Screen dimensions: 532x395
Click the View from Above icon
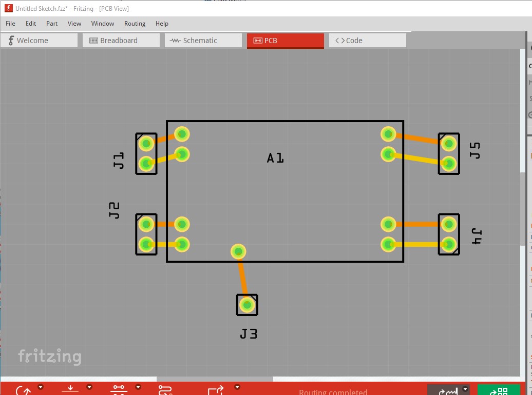click(x=70, y=390)
